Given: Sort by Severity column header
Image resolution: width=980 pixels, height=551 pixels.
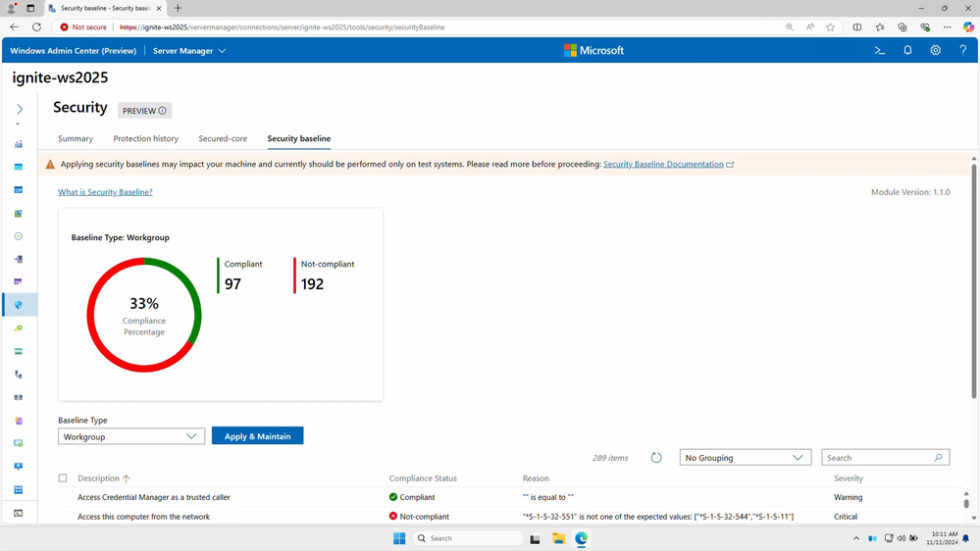Looking at the screenshot, I should [x=849, y=477].
